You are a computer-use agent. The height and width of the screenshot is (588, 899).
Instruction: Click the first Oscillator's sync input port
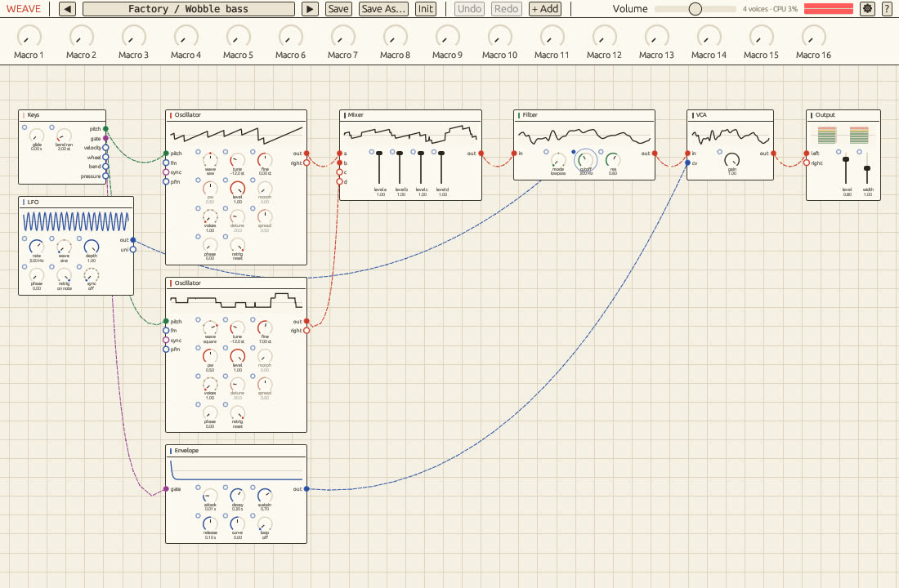(166, 172)
